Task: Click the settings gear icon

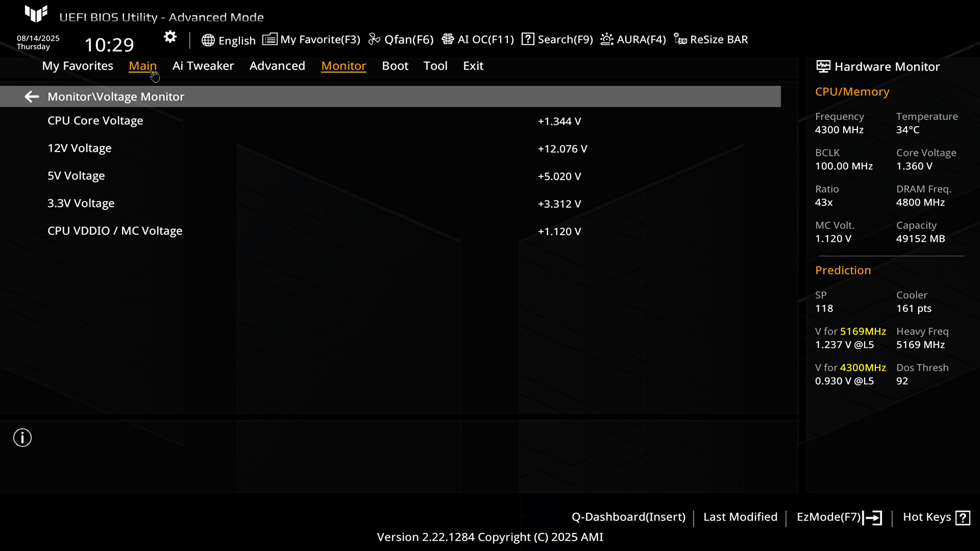Action: [x=170, y=37]
